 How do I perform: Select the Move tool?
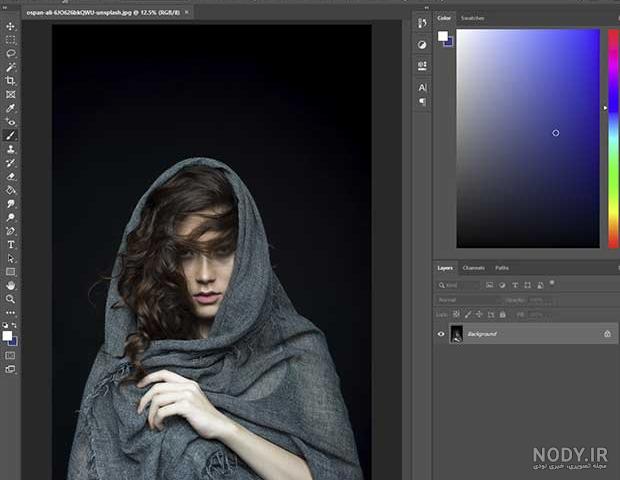[x=11, y=26]
